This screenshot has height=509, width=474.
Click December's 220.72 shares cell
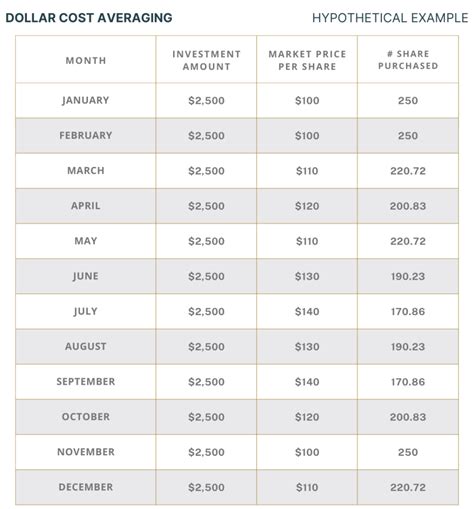(x=408, y=487)
